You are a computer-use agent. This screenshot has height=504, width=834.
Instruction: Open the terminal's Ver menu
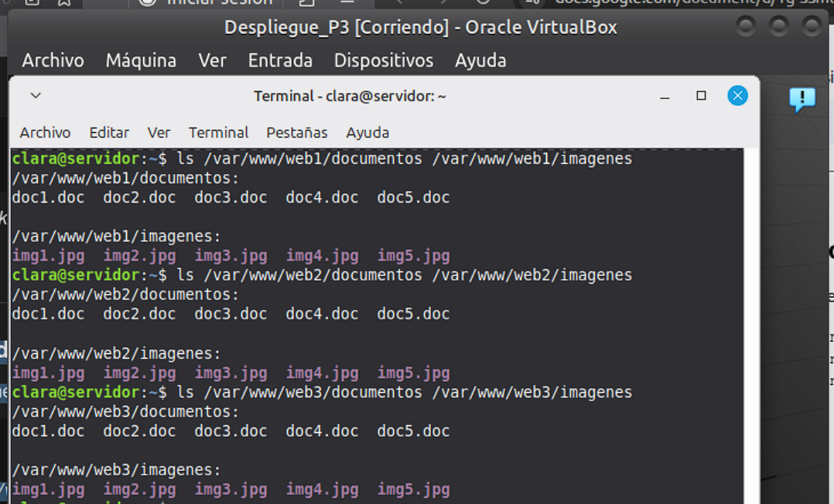click(159, 133)
